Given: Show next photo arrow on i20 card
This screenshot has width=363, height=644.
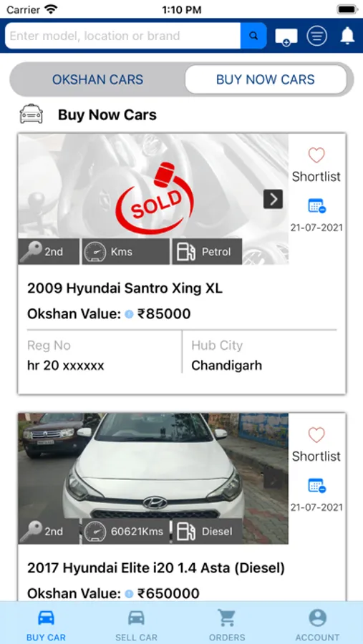Looking at the screenshot, I should point(273,479).
